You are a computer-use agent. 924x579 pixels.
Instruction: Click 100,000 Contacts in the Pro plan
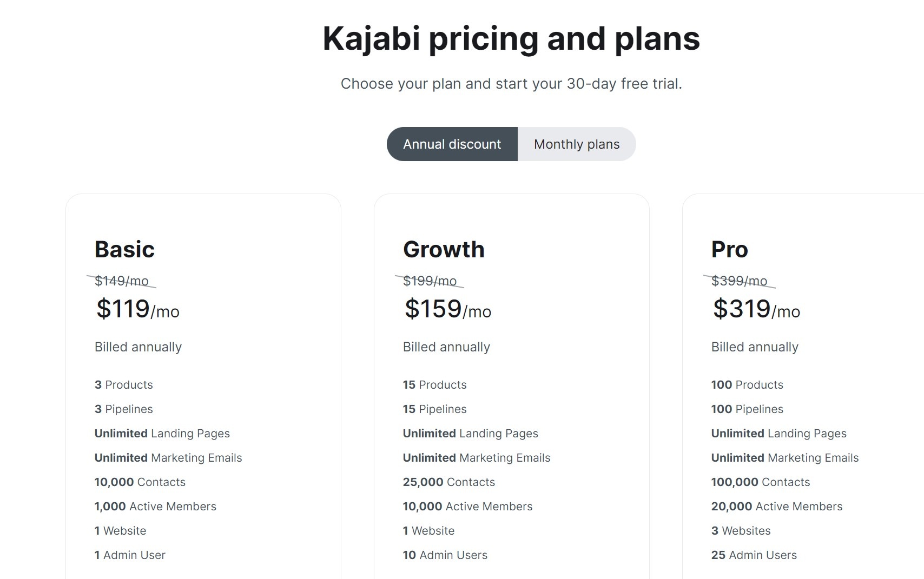point(760,482)
